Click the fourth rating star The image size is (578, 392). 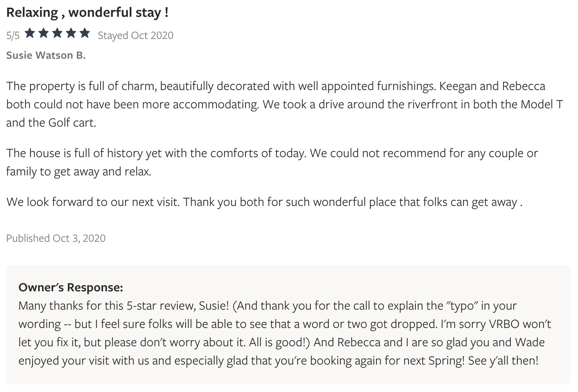(71, 34)
